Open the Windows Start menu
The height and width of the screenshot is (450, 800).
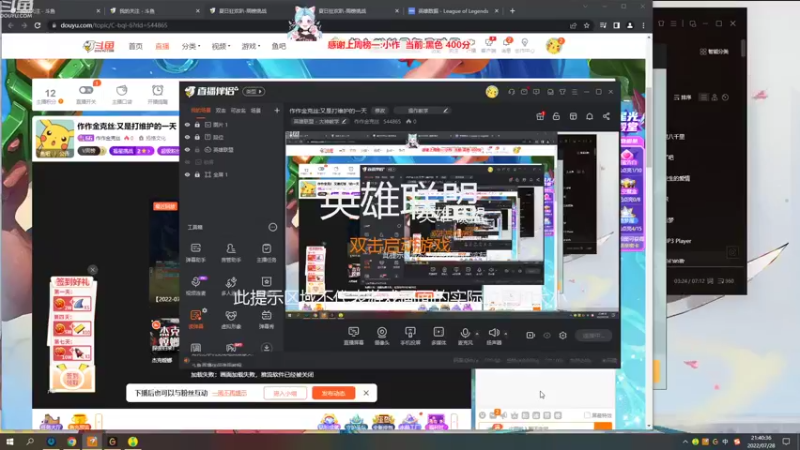coord(10,441)
